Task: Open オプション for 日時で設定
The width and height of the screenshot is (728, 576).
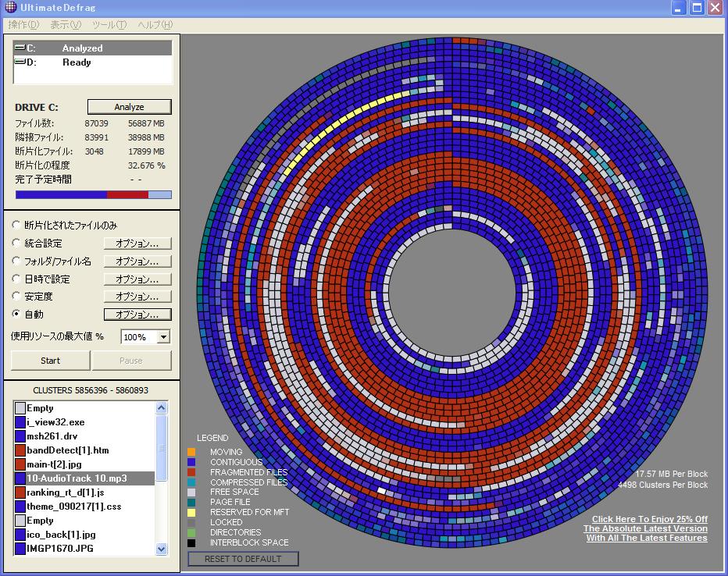Action: (x=137, y=279)
